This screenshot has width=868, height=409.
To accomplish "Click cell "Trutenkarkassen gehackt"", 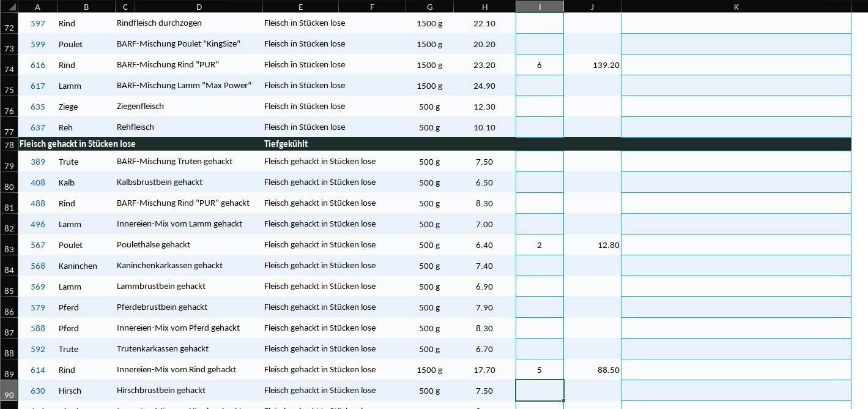I will point(163,349).
